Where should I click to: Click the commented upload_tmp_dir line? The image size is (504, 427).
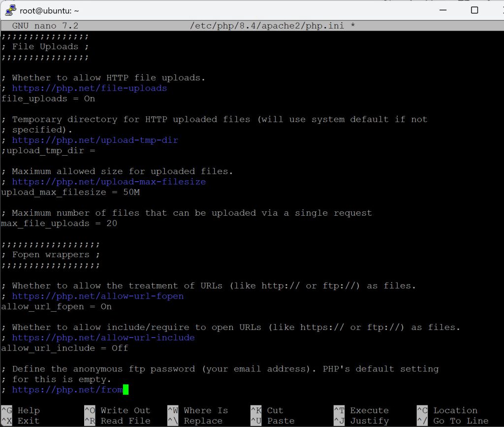pyautogui.click(x=48, y=151)
